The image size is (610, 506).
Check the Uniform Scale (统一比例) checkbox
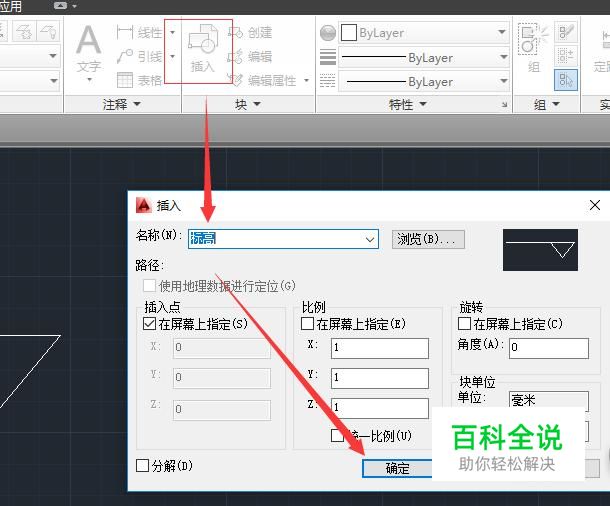[x=337, y=436]
